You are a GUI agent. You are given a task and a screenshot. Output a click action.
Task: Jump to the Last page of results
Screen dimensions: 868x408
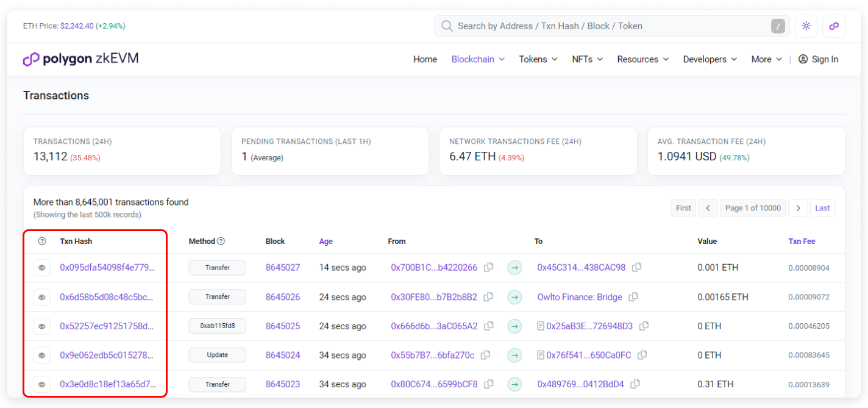(822, 208)
